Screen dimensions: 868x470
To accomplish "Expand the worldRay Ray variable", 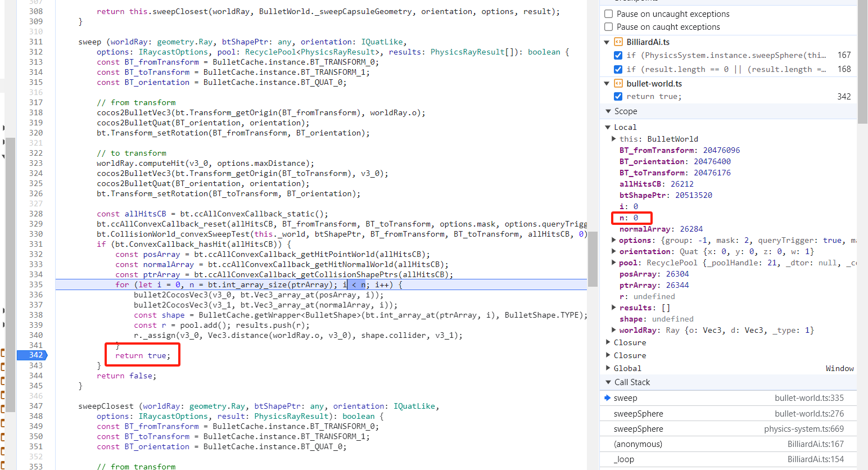I will 614,330.
